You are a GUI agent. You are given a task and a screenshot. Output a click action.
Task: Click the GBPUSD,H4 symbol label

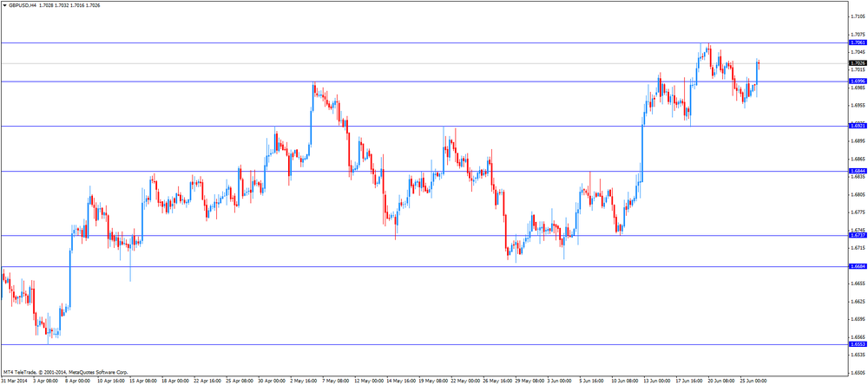click(23, 5)
